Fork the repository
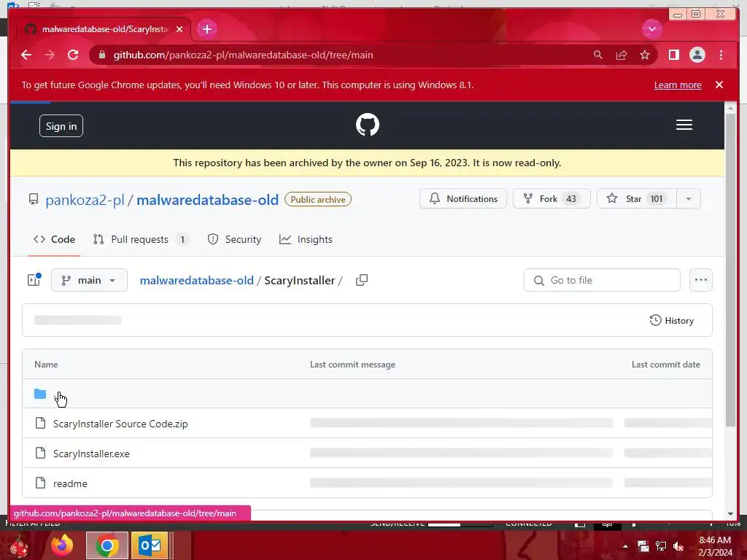The image size is (747, 560). pos(551,198)
